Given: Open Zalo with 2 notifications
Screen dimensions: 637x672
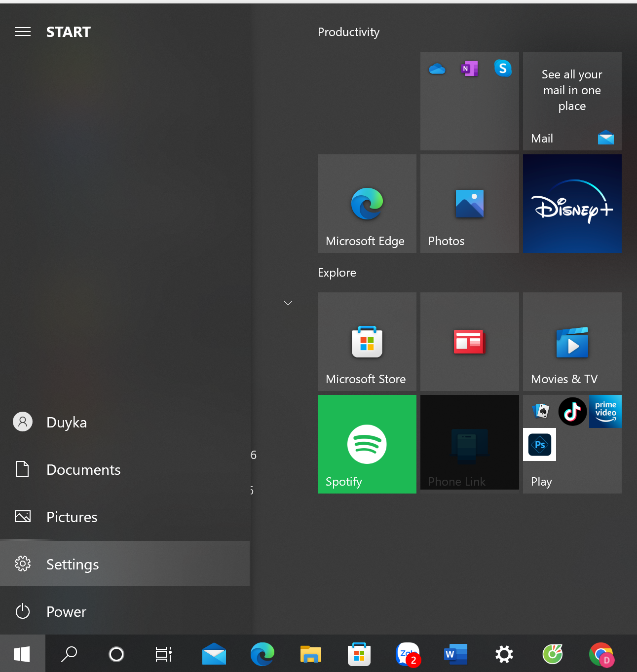Looking at the screenshot, I should click(408, 654).
